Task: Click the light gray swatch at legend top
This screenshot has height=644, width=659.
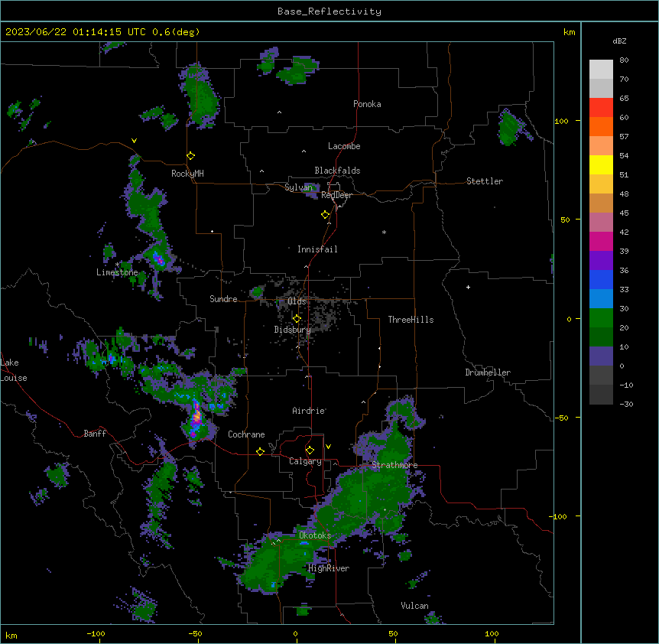Action: pos(601,69)
